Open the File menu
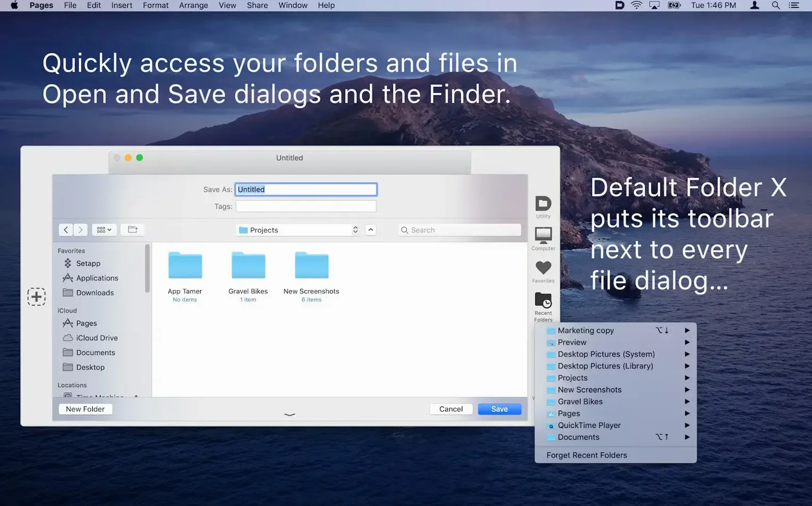 pyautogui.click(x=70, y=5)
